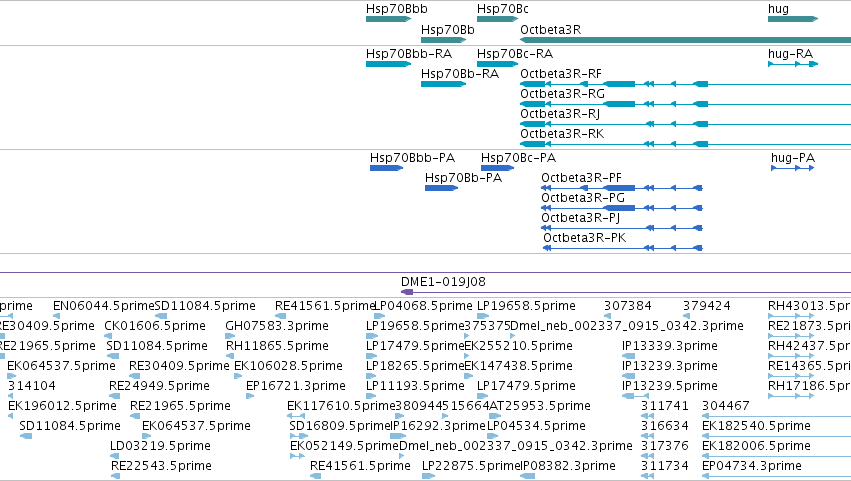Viewport: 851px width, 481px height.
Task: Select the 317376 feature
Action: pyautogui.click(x=647, y=457)
